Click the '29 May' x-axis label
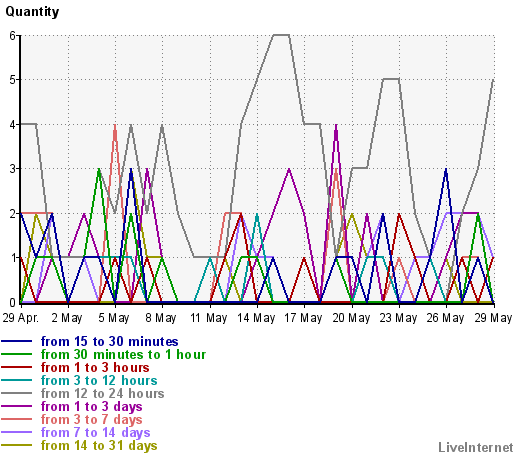This screenshot has width=520, height=457. (493, 318)
